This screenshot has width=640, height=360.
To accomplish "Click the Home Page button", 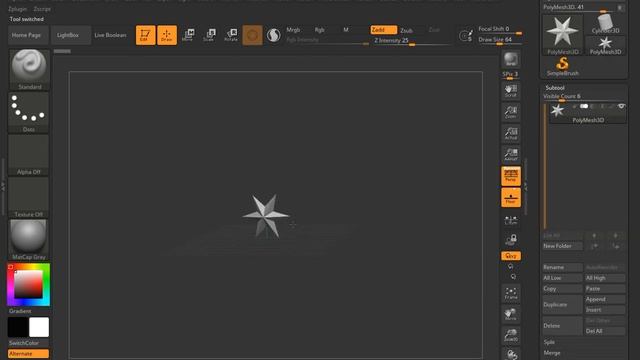I will tap(27, 35).
